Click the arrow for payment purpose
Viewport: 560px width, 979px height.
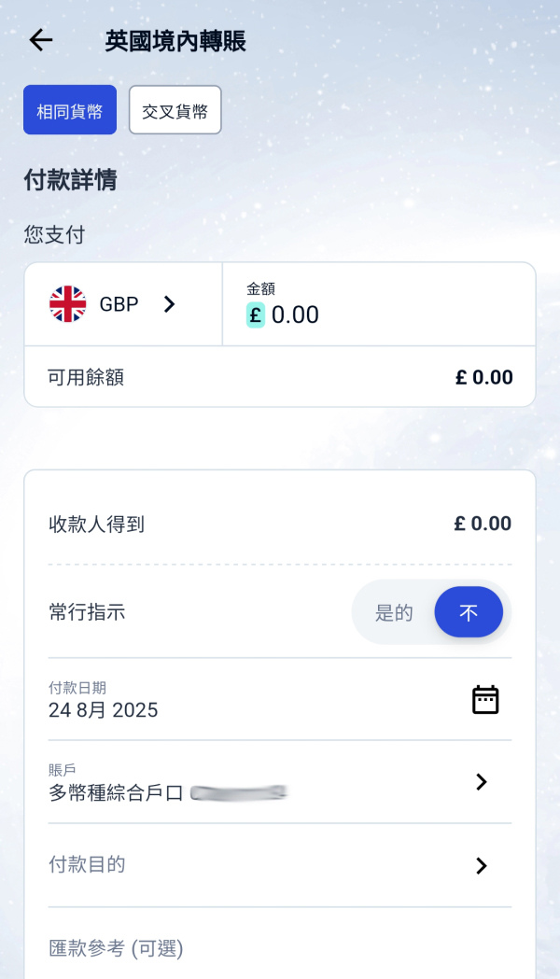coord(481,865)
